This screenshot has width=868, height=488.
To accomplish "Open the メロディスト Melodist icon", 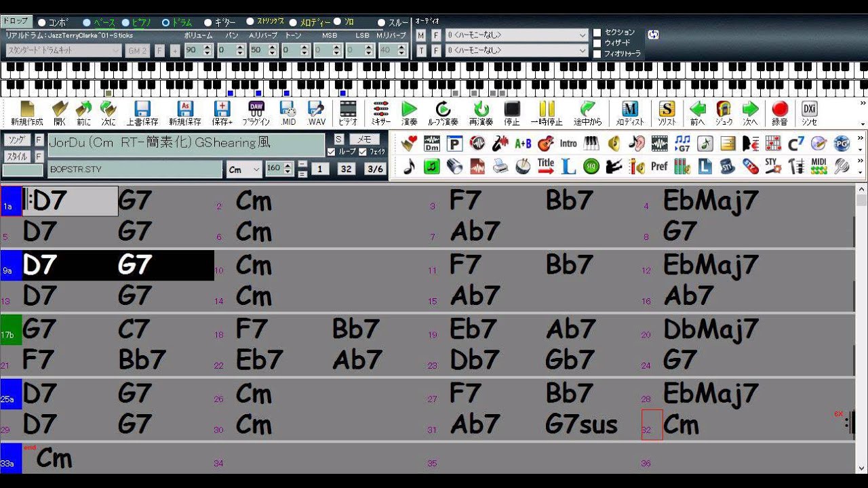I will [x=630, y=113].
